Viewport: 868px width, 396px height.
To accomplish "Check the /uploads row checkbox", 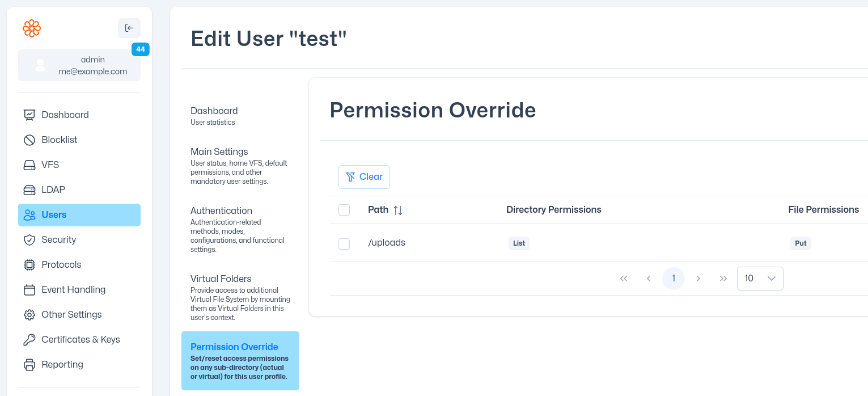I will tap(344, 243).
